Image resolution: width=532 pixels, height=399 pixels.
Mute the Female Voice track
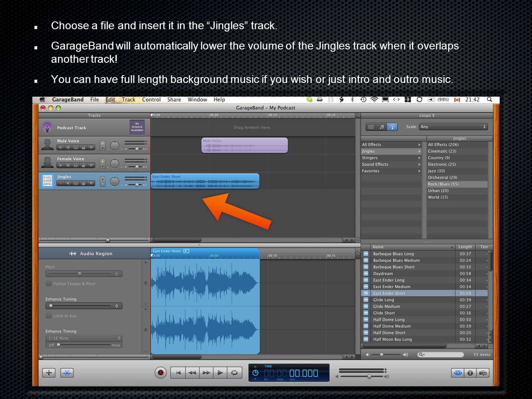[x=68, y=165]
